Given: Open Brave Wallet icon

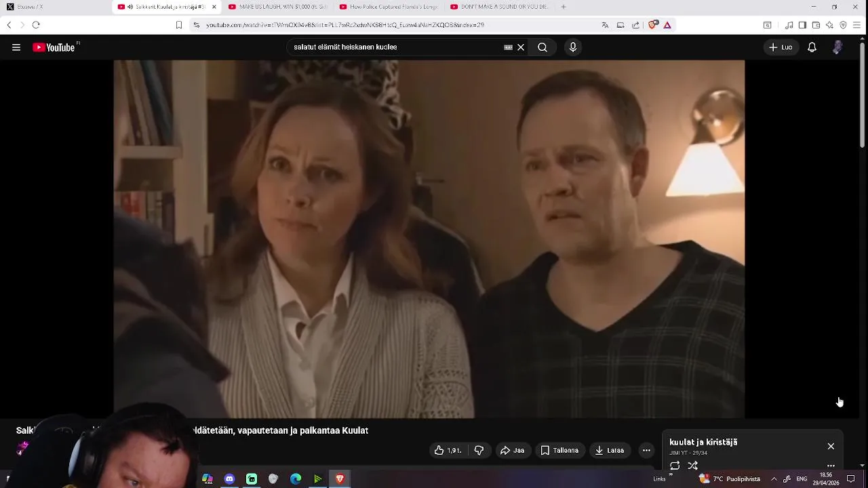Looking at the screenshot, I should pyautogui.click(x=816, y=25).
